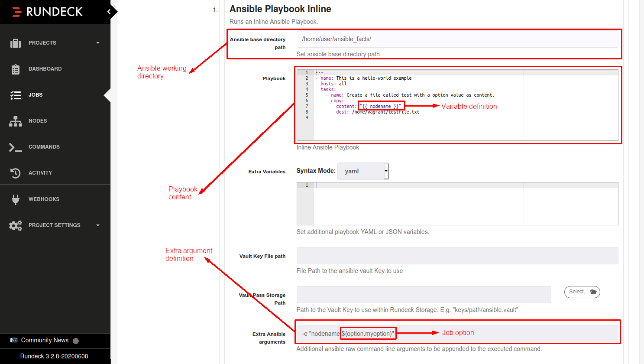Focus the Vault Pass Storage Path field

(424, 295)
